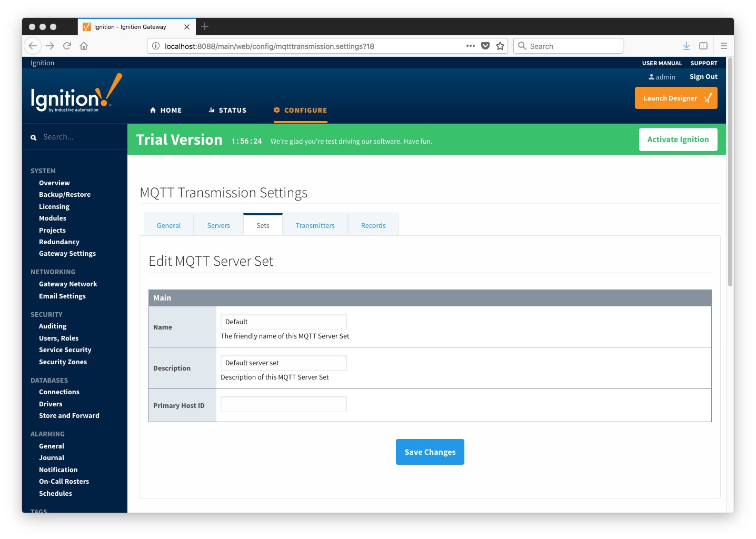Click the Pocket save icon
The image size is (756, 539).
point(485,46)
